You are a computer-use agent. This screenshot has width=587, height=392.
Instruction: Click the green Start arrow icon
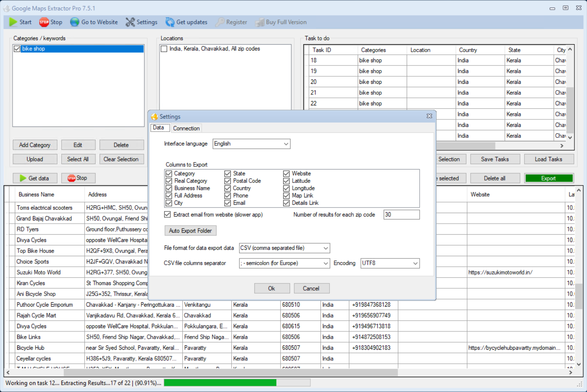[13, 22]
